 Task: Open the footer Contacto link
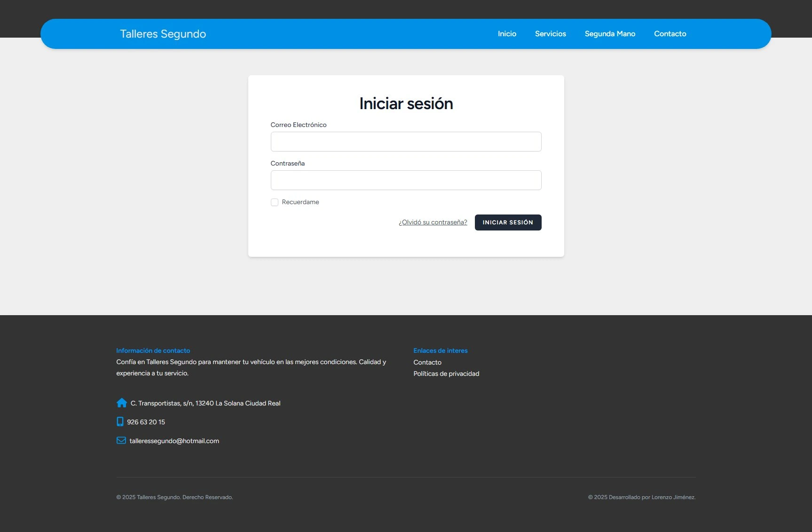point(427,362)
